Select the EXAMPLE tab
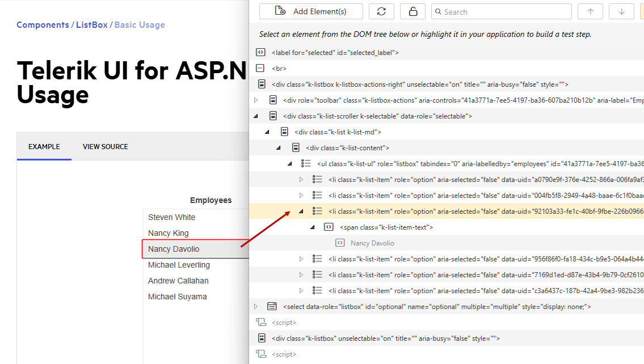 tap(44, 147)
